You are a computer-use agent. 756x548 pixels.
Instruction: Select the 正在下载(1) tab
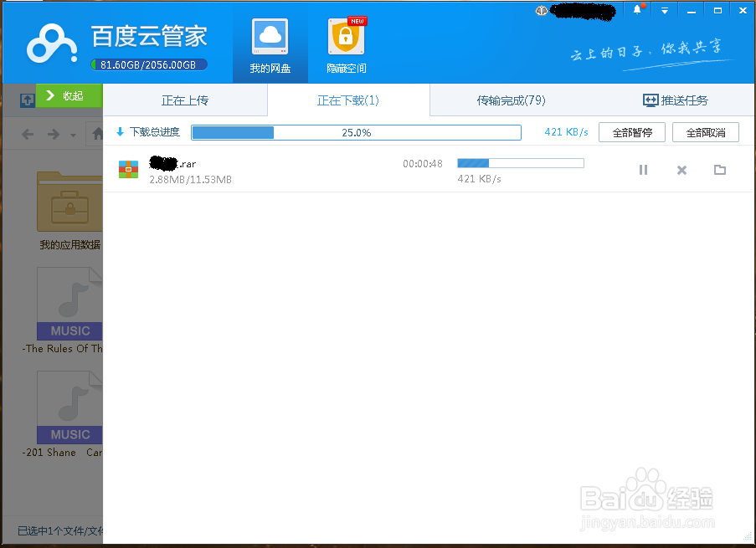click(348, 100)
